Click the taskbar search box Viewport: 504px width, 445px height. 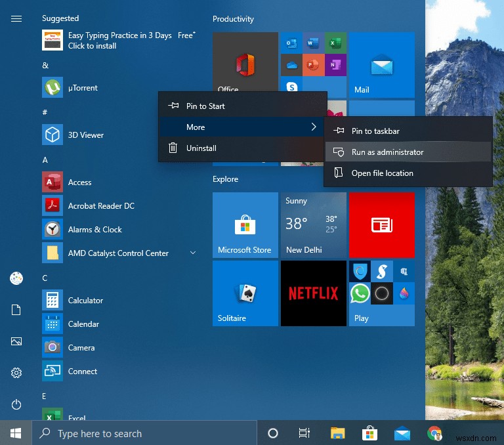(144, 433)
